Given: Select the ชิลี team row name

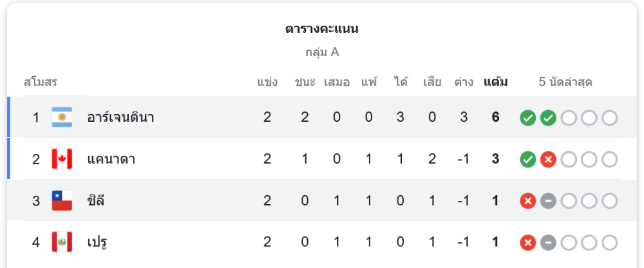Looking at the screenshot, I should tap(96, 200).
